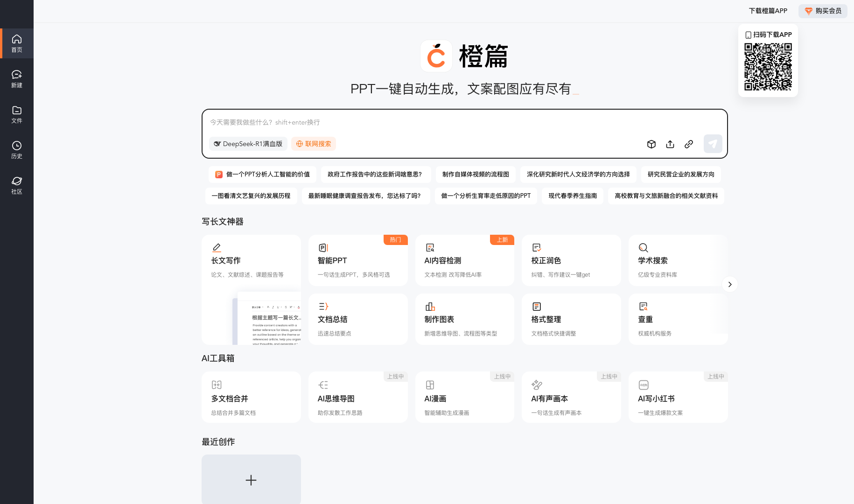Click the AI写小红书 card icon
Image resolution: width=854 pixels, height=504 pixels.
coord(644,385)
